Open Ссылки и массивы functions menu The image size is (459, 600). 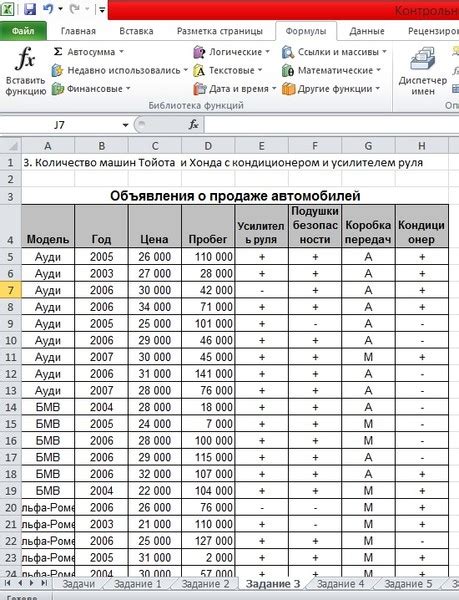pyautogui.click(x=334, y=52)
